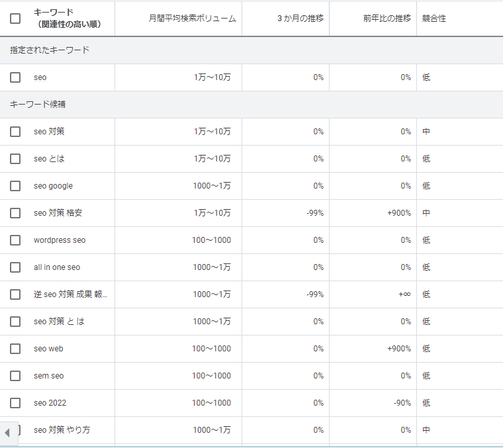This screenshot has width=503, height=448.
Task: Select the 'all in one seo' checkbox
Action: (x=15, y=267)
